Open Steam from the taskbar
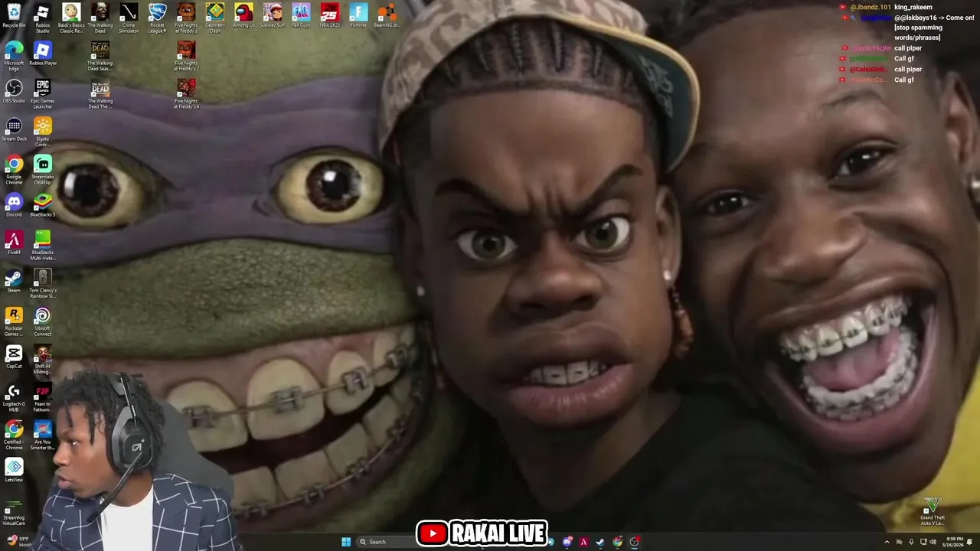Image resolution: width=980 pixels, height=551 pixels. pyautogui.click(x=600, y=542)
